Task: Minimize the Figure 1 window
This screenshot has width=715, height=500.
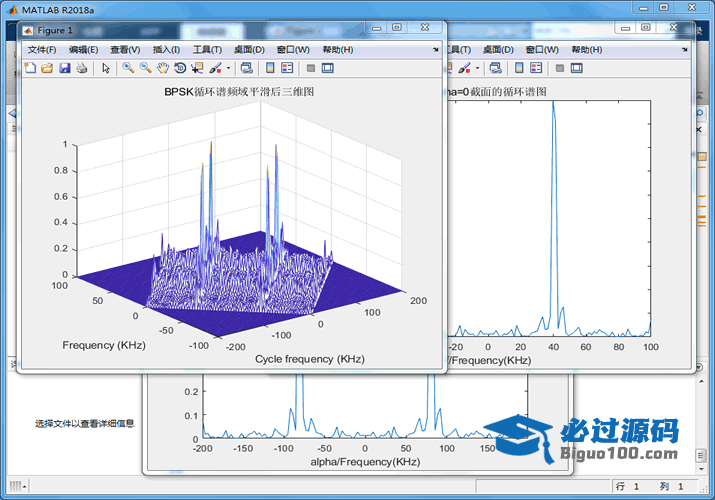Action: 377,28
